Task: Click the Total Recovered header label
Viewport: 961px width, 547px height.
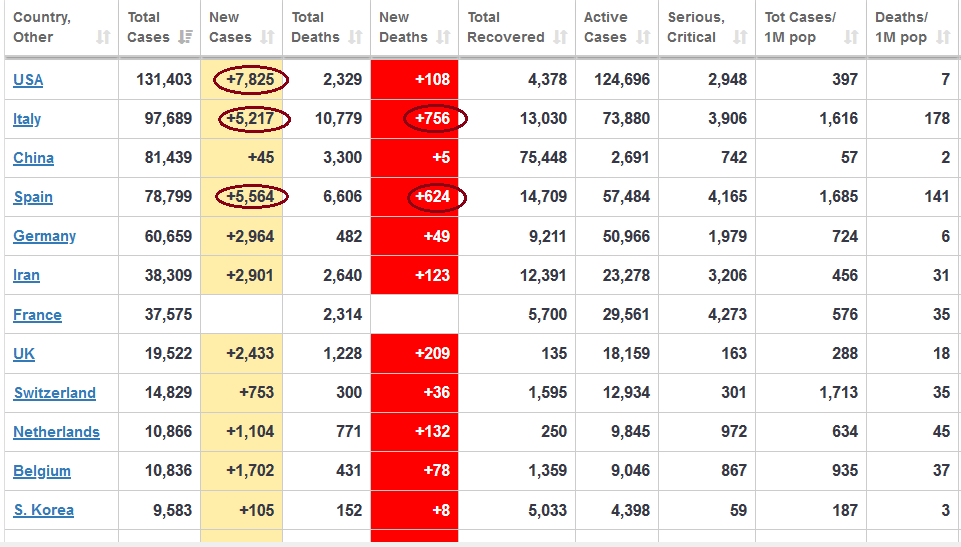Action: click(506, 27)
